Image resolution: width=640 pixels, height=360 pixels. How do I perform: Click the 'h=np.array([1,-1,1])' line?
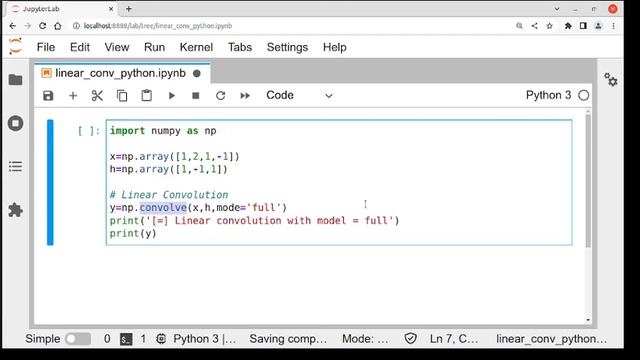point(169,169)
